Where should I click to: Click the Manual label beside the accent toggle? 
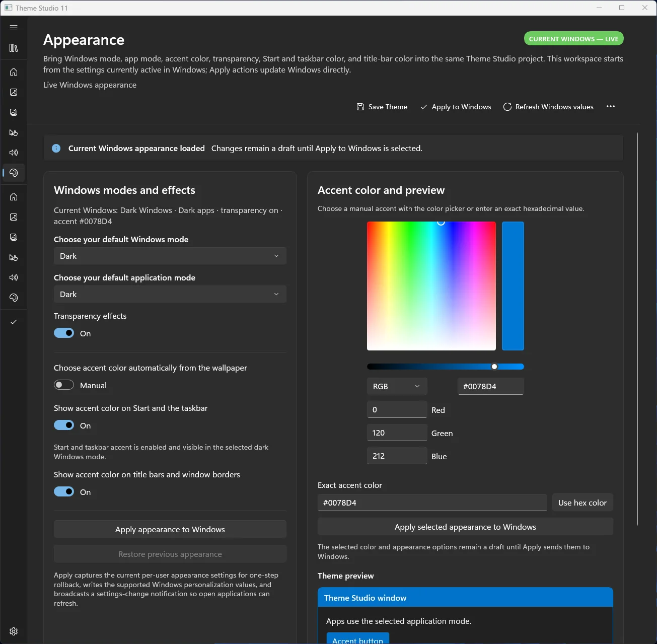point(93,385)
